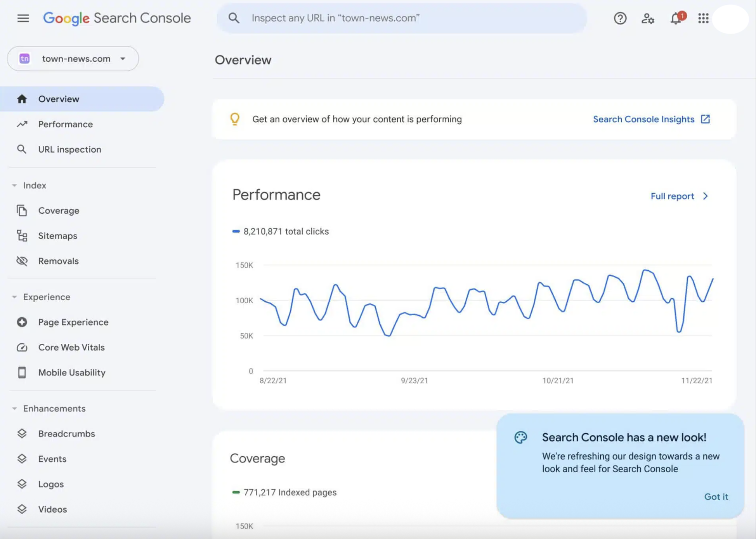Image resolution: width=756 pixels, height=539 pixels.
Task: Open the hamburger main menu
Action: (x=23, y=18)
